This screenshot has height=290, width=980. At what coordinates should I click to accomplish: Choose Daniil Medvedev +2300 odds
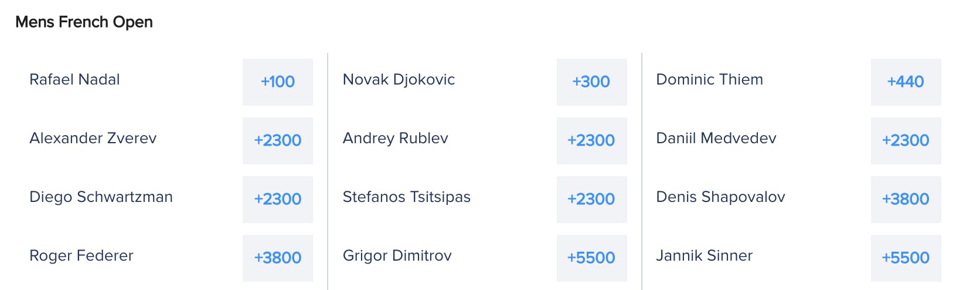pyautogui.click(x=906, y=141)
